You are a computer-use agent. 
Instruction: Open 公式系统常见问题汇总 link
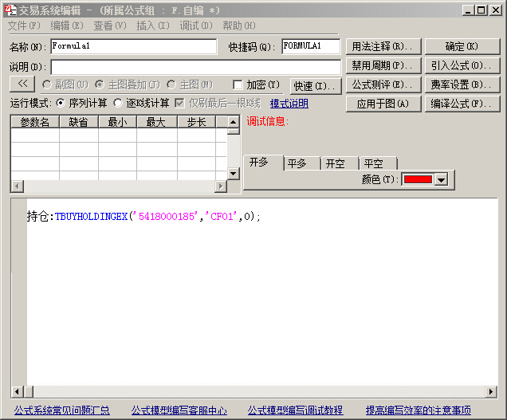coord(61,410)
